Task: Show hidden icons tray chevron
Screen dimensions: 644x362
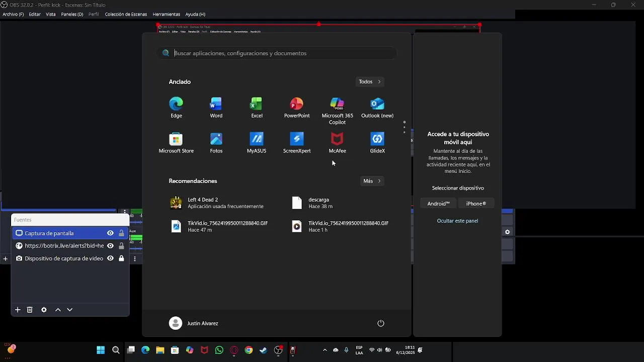Action: 325,350
